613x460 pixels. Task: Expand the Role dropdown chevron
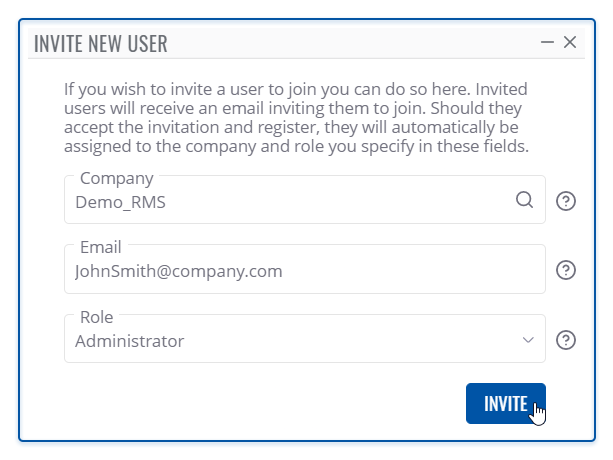coord(529,341)
